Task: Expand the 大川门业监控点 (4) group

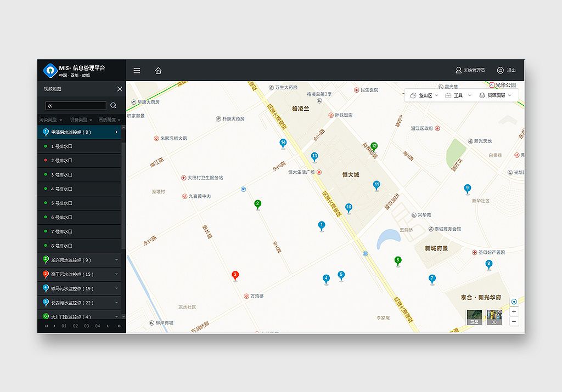Action: tap(79, 316)
